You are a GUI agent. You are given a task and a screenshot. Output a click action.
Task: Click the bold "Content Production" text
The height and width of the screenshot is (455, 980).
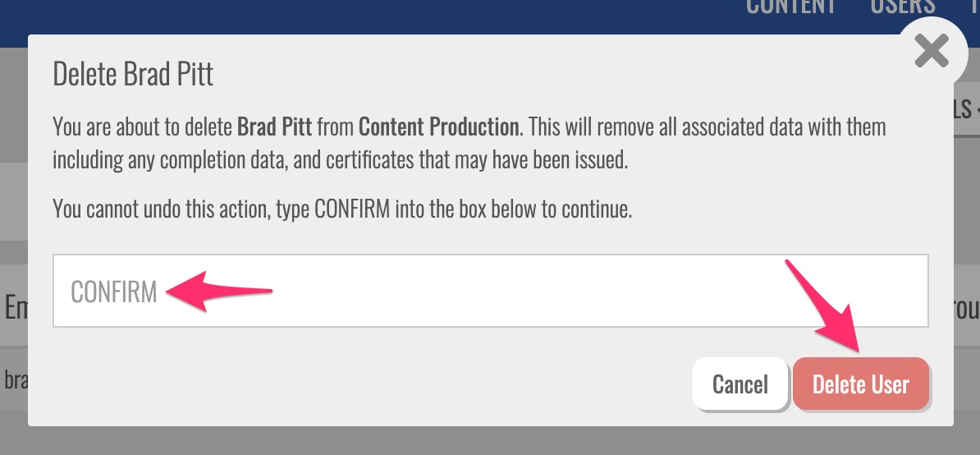tap(439, 128)
